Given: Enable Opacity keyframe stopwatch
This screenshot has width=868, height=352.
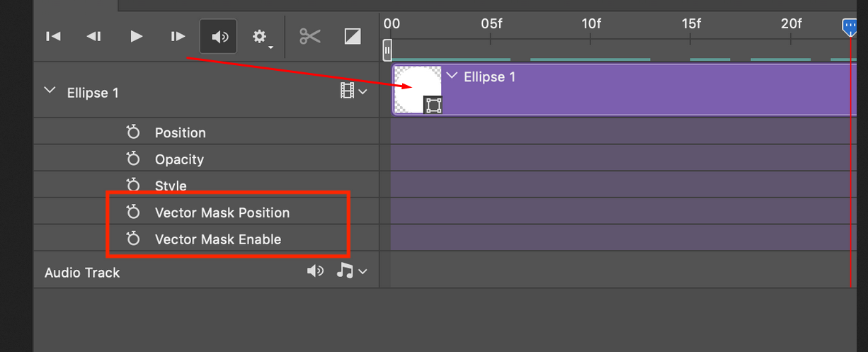Looking at the screenshot, I should pos(132,159).
